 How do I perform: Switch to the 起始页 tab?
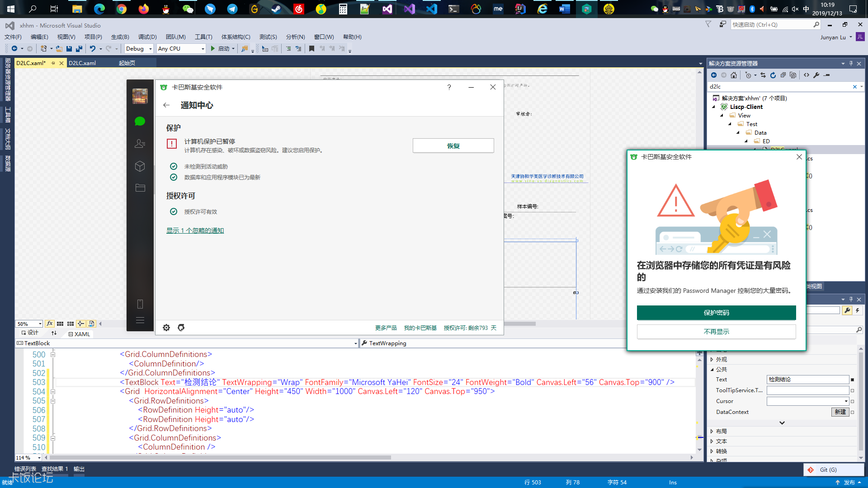point(127,63)
